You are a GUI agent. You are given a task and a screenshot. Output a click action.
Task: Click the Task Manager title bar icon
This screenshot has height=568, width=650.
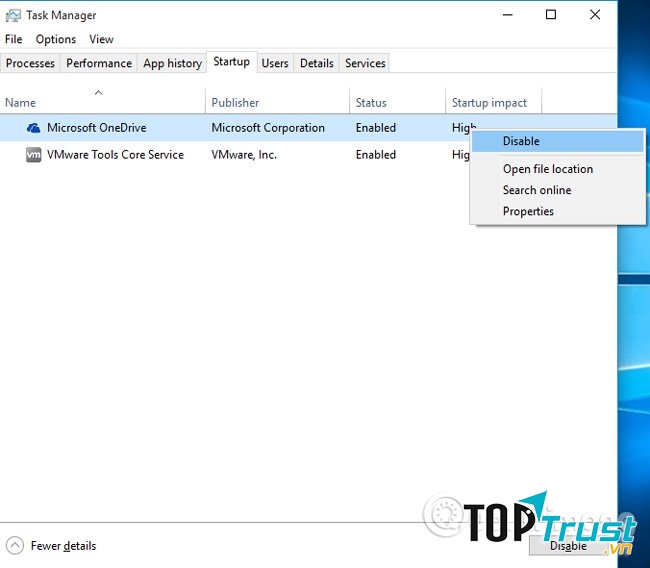tap(13, 15)
